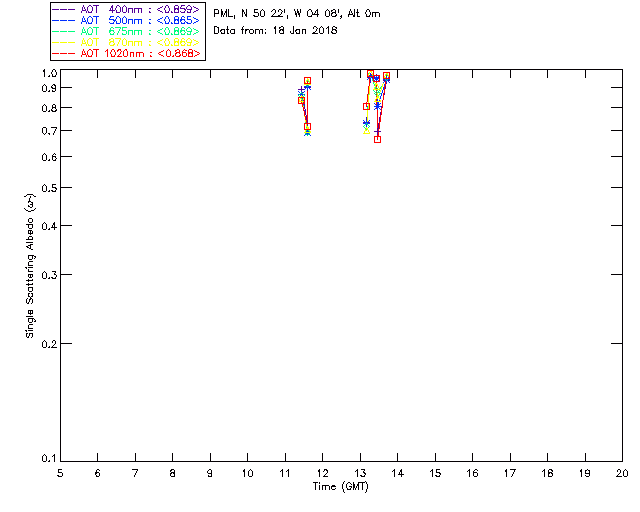Click the lowest red square data marker
Viewport: 640px width, 512px height.
[378, 140]
